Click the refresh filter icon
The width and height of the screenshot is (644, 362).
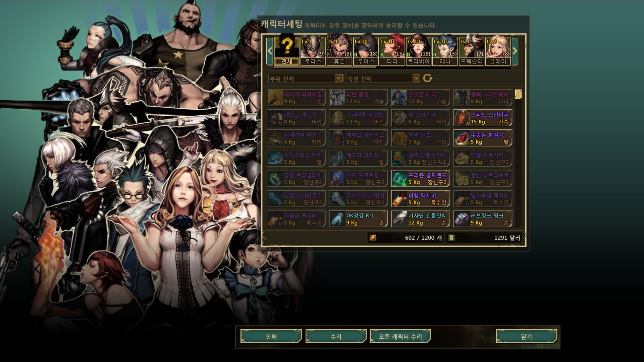(428, 78)
